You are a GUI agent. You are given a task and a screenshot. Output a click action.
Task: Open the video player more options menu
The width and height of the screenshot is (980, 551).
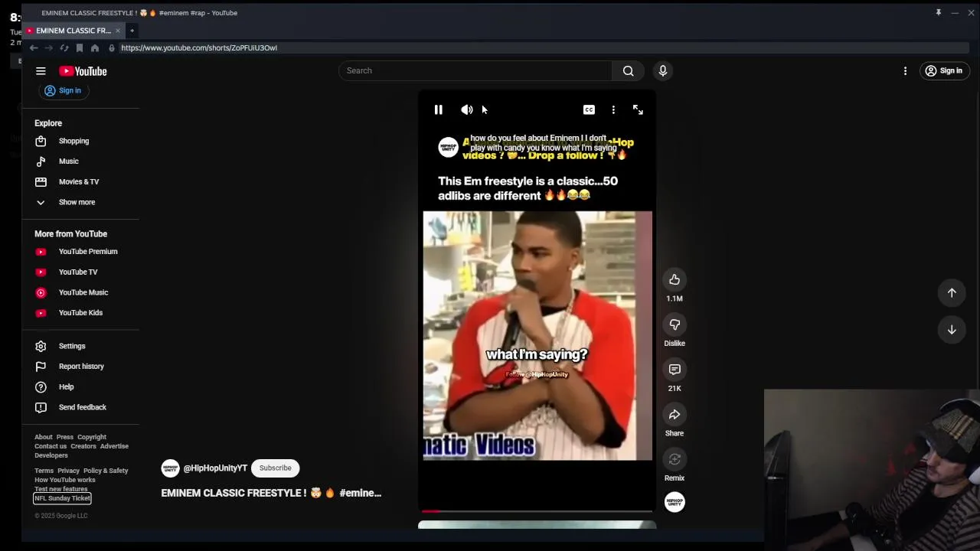pyautogui.click(x=613, y=110)
